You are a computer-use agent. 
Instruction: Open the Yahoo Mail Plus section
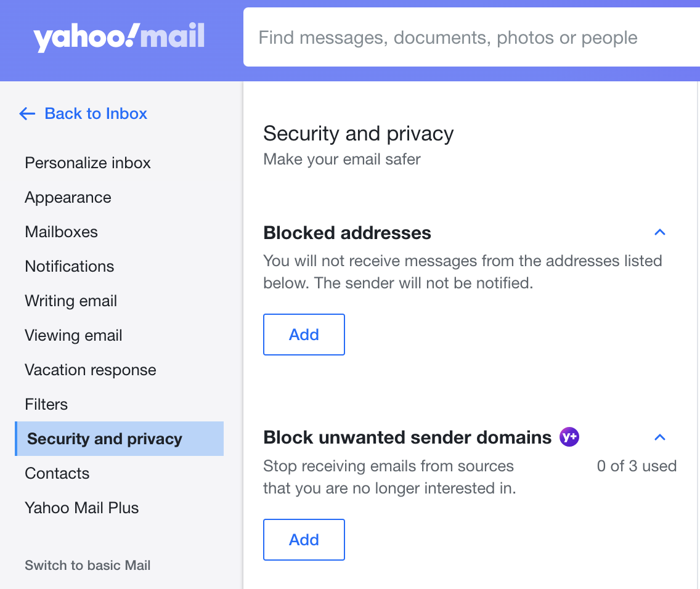[x=81, y=508]
